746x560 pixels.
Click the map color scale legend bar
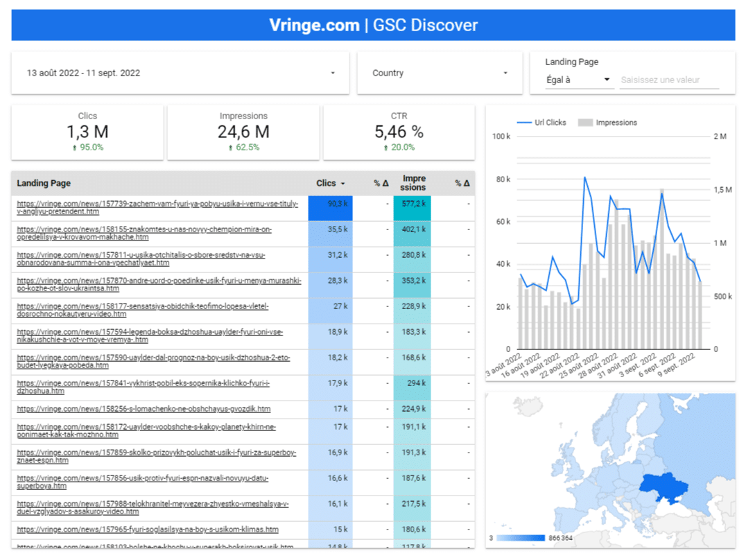521,538
